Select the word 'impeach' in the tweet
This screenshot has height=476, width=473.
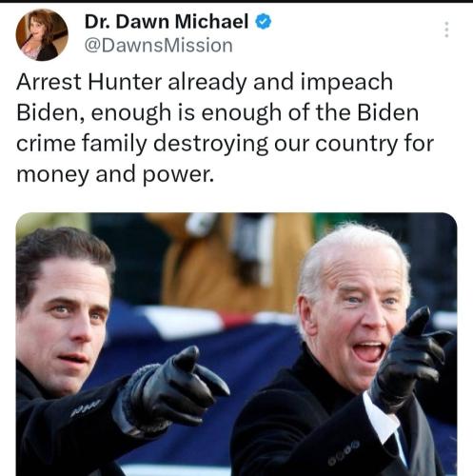[346, 83]
